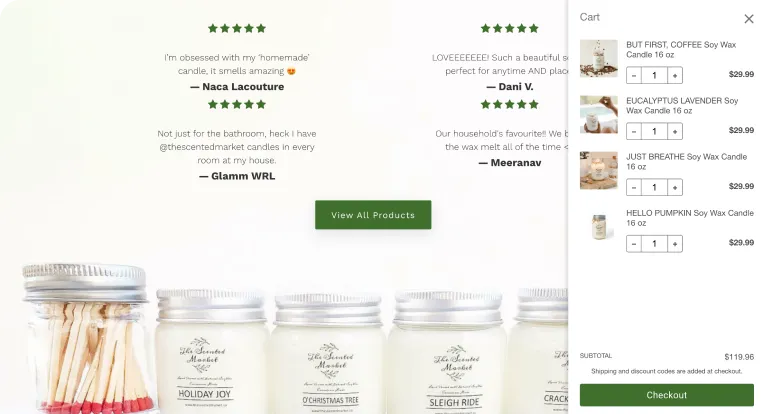The height and width of the screenshot is (414, 764).
Task: Decrease BUT FIRST, COFFEE candle quantity
Action: 633,75
